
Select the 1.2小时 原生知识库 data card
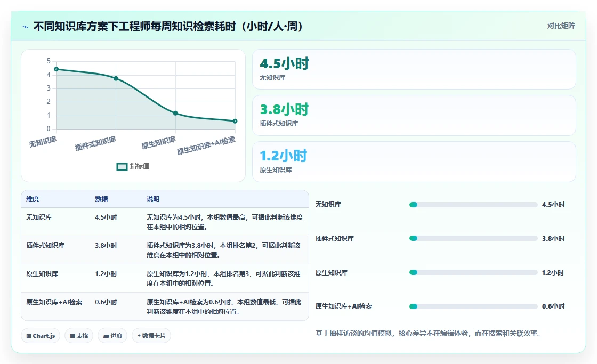(414, 162)
